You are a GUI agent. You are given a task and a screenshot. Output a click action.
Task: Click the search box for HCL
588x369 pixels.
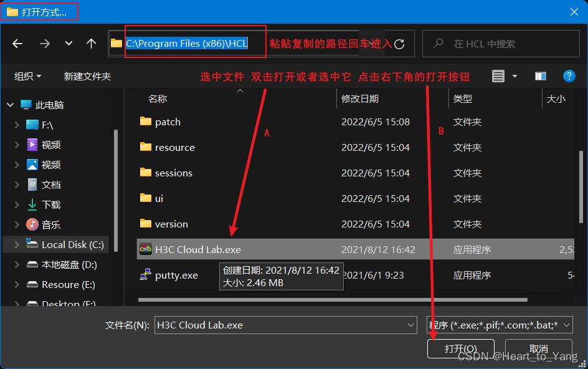501,44
